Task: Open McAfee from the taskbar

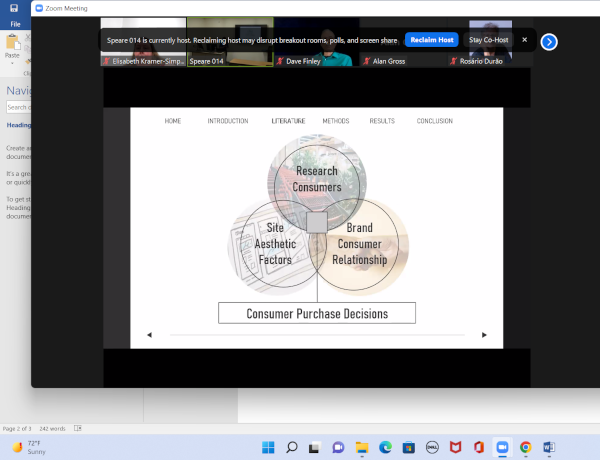Action: pyautogui.click(x=455, y=447)
